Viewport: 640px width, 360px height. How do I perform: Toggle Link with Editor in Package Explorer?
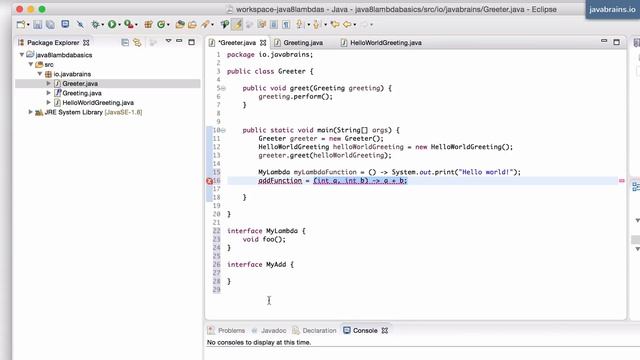click(137, 42)
